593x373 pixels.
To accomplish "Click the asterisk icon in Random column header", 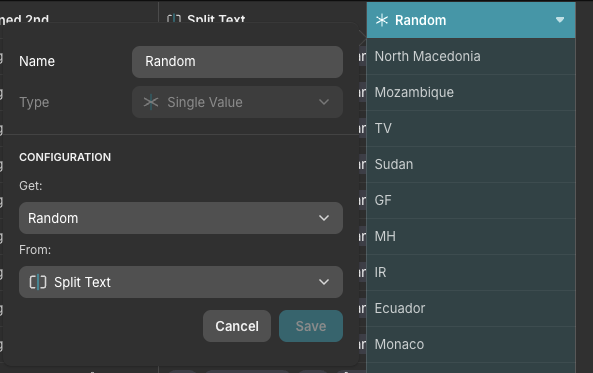I will coord(382,20).
